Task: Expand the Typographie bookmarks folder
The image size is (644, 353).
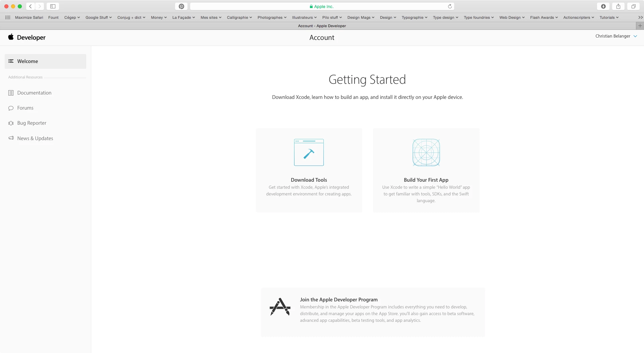Action: point(415,17)
